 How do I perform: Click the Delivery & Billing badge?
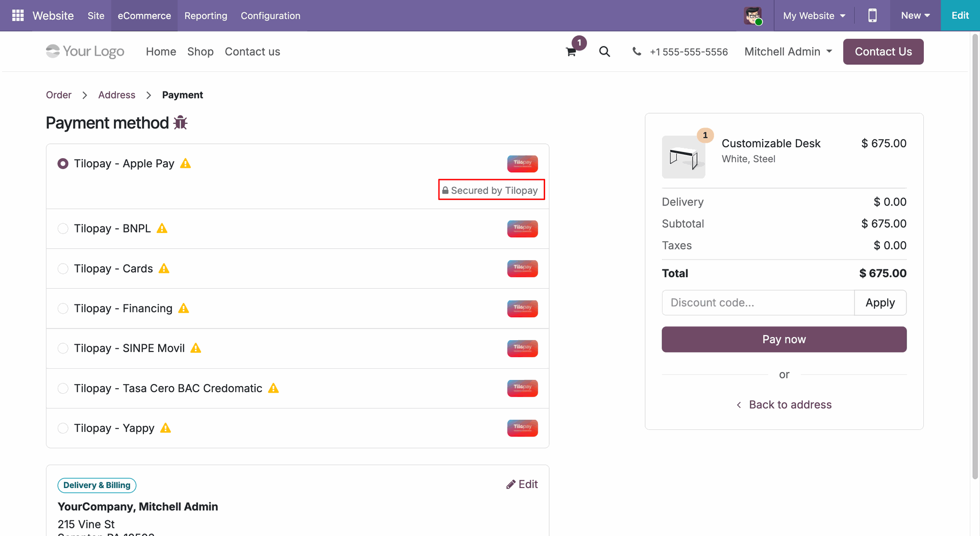click(97, 486)
